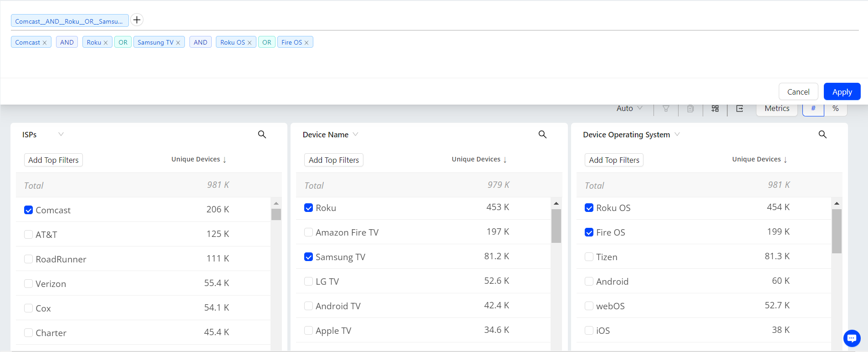The width and height of the screenshot is (868, 352).
Task: Enable the Tizen operating system checkbox
Action: (x=589, y=257)
